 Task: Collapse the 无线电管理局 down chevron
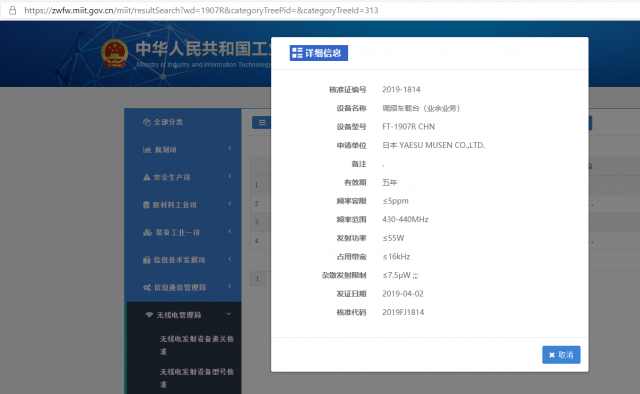229,314
